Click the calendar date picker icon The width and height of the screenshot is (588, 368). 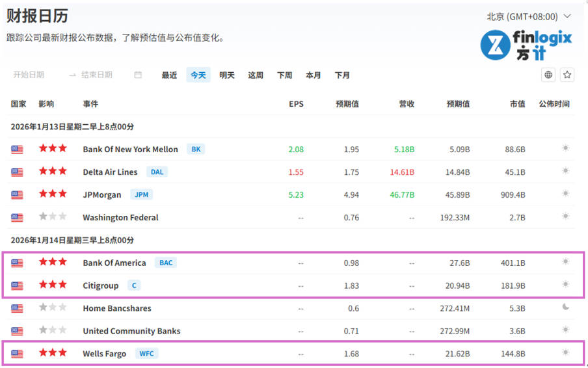(x=138, y=75)
